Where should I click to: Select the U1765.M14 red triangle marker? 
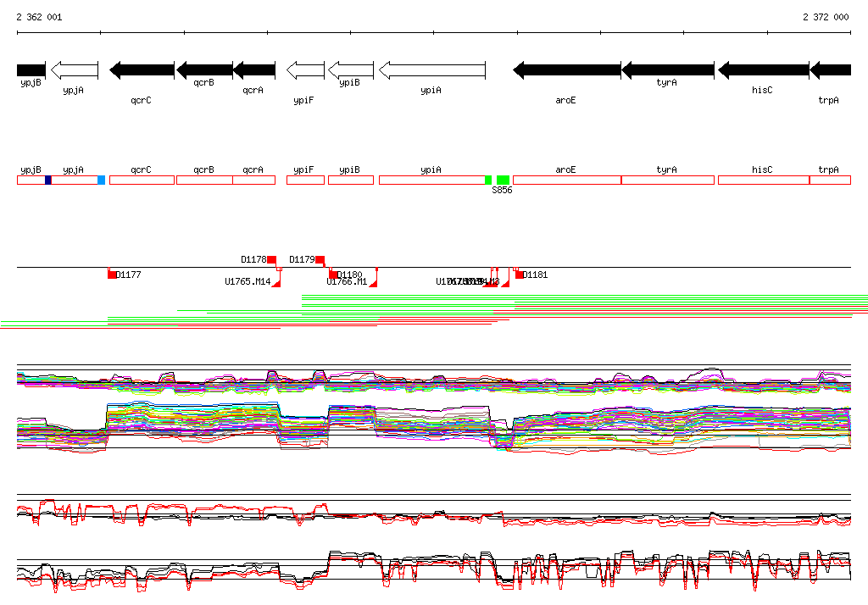pos(276,282)
